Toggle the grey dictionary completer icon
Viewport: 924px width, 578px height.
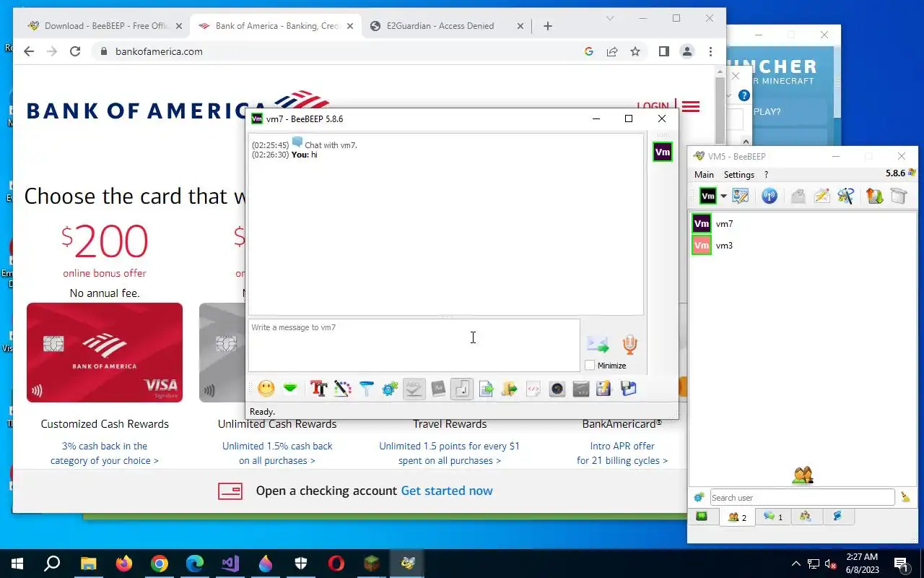tap(438, 389)
